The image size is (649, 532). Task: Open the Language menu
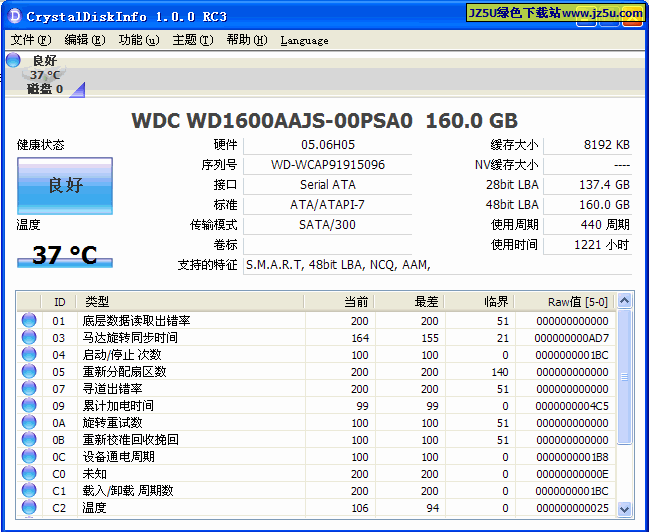click(304, 41)
